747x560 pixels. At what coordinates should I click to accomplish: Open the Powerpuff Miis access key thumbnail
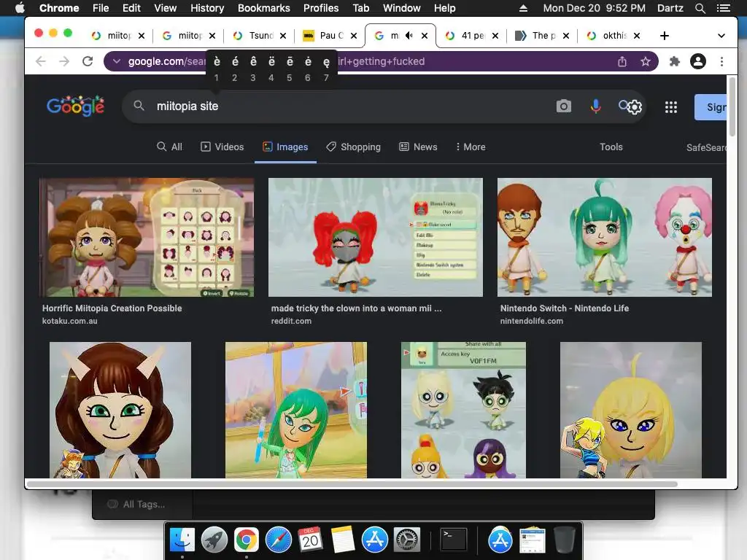coord(463,410)
